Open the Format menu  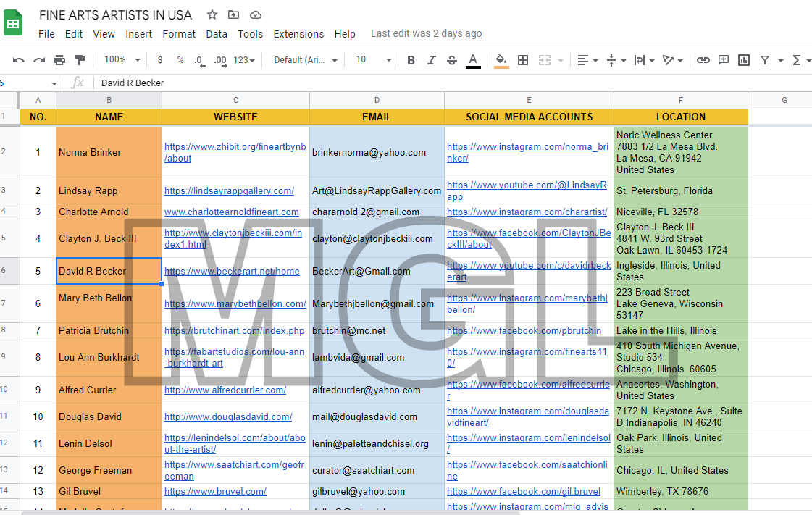179,34
